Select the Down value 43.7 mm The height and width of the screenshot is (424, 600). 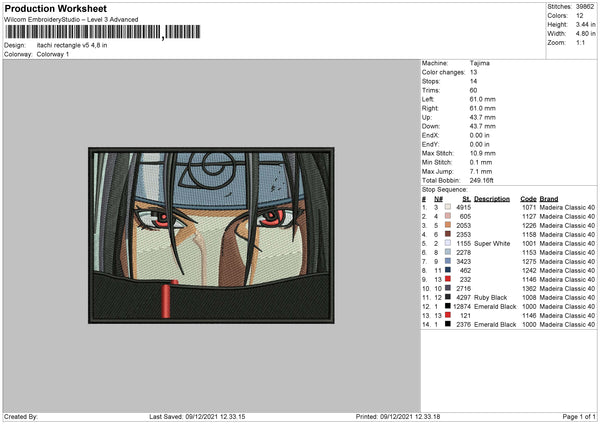pos(483,126)
